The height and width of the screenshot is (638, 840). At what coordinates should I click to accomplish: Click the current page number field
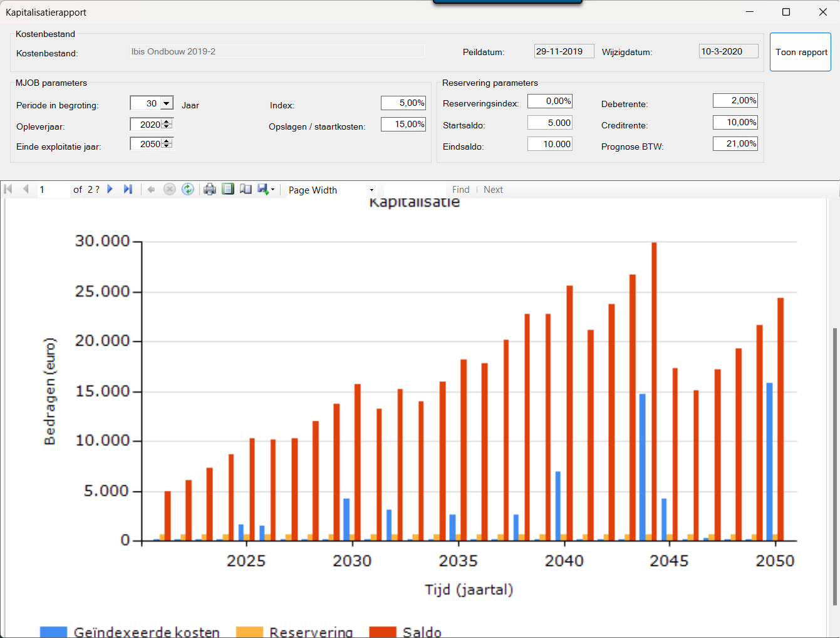(54, 190)
